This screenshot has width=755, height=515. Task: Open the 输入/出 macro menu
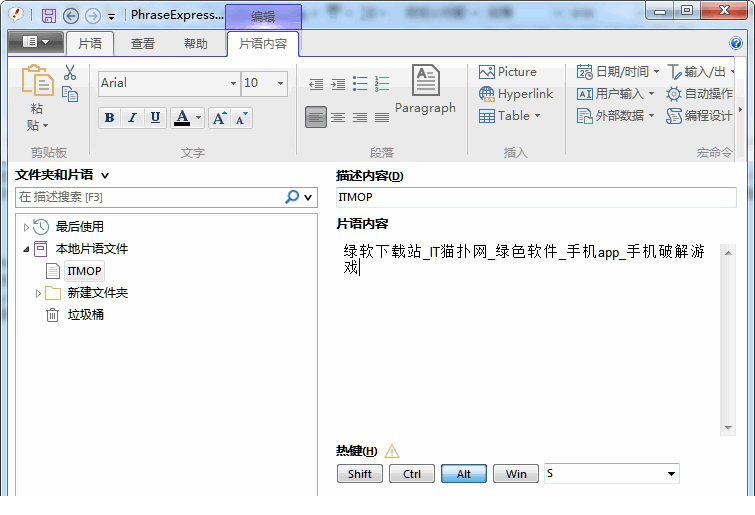pos(700,72)
